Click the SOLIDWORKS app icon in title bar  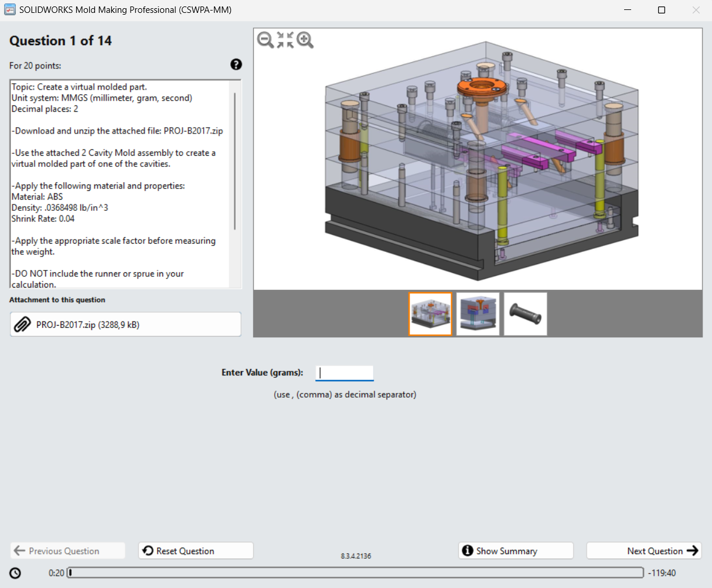point(9,9)
